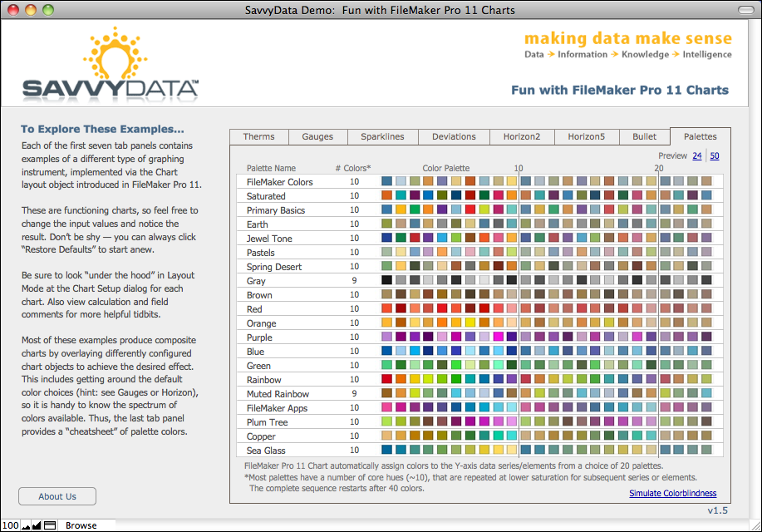Click the SavvyData sun logo
Image resolution: width=762 pixels, height=532 pixels.
pyautogui.click(x=116, y=53)
